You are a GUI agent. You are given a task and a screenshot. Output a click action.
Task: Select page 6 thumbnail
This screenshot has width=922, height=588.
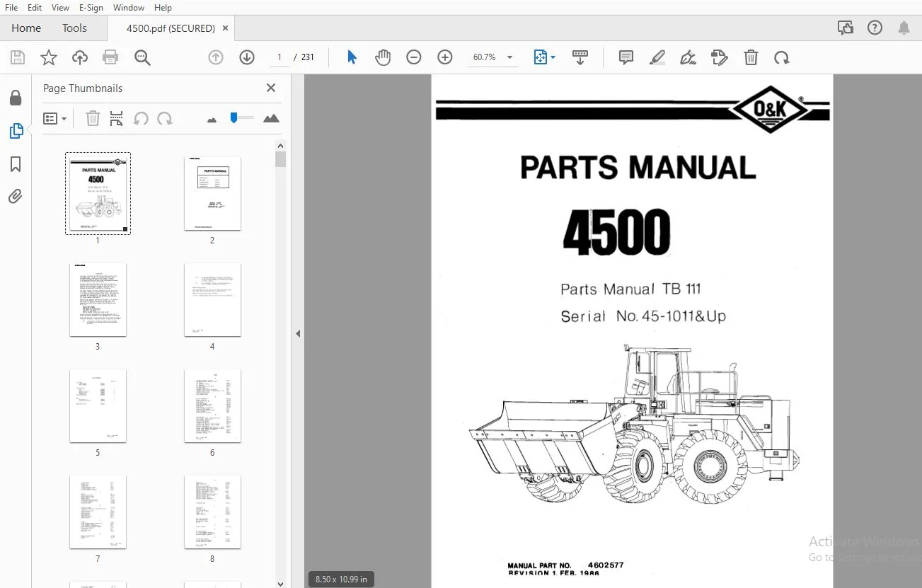(212, 405)
